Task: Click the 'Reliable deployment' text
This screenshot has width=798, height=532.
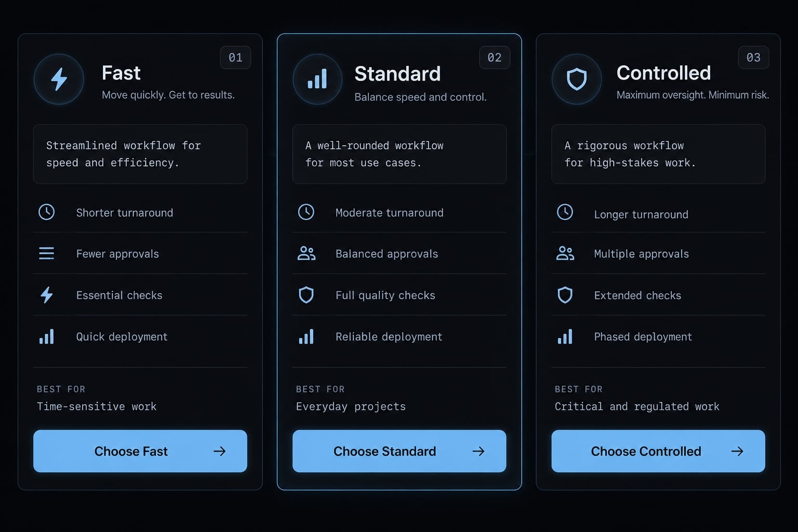Action: [x=389, y=337]
